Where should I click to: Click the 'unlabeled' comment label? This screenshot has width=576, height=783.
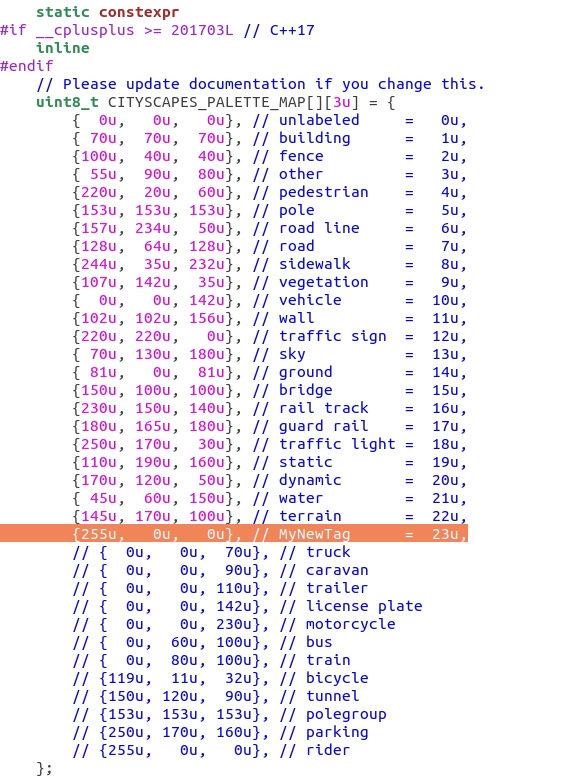pos(319,120)
